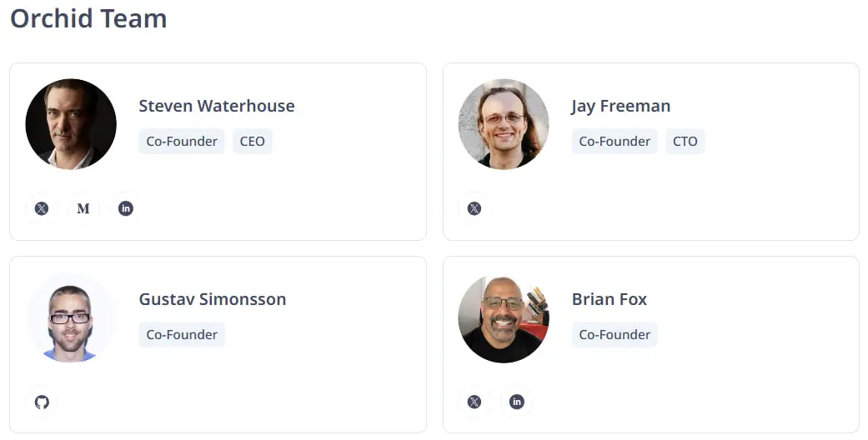This screenshot has height=440, width=868.
Task: Click the CTO tag
Action: 685,141
